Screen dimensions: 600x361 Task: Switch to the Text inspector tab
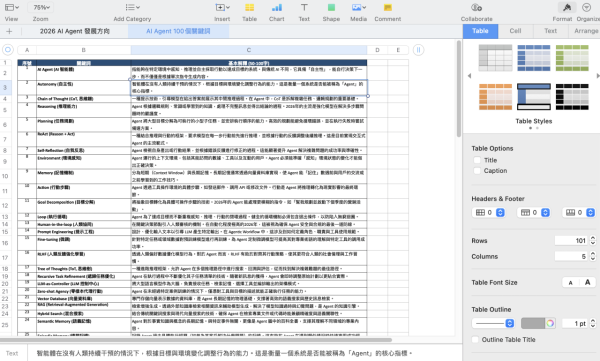click(x=551, y=31)
